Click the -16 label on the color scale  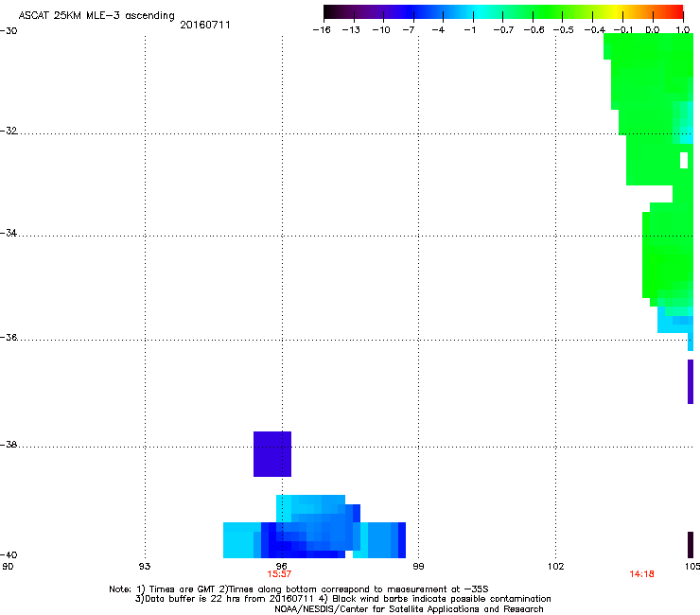(322, 30)
